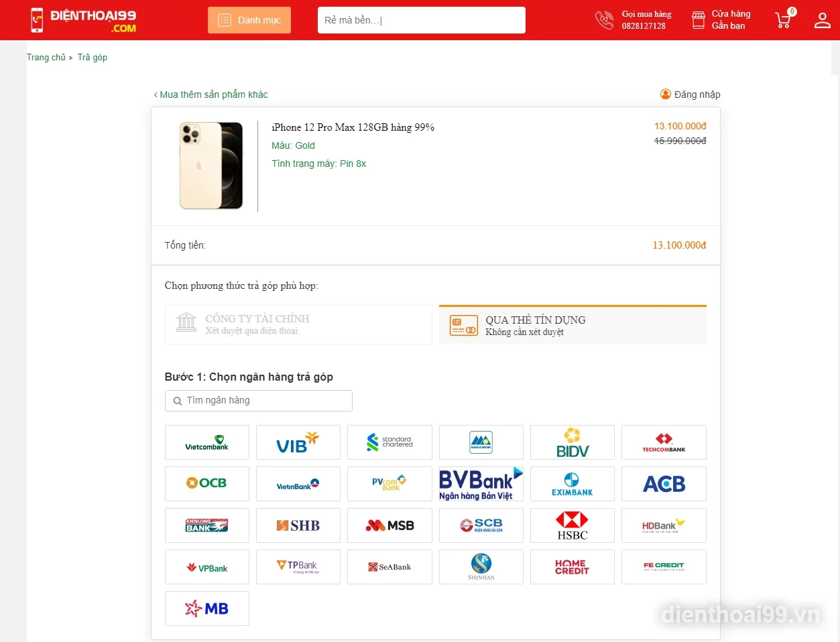
Task: Select VPBank logo
Action: point(206,567)
